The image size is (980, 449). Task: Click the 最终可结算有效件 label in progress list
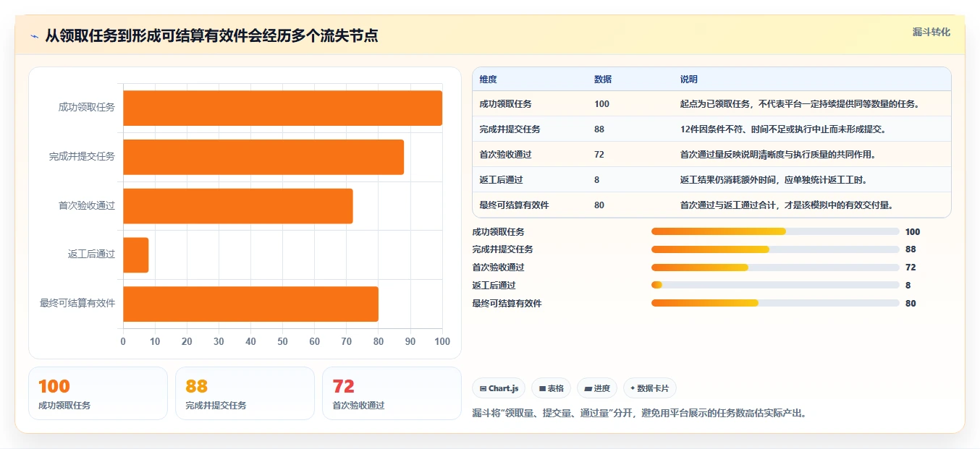pyautogui.click(x=507, y=304)
